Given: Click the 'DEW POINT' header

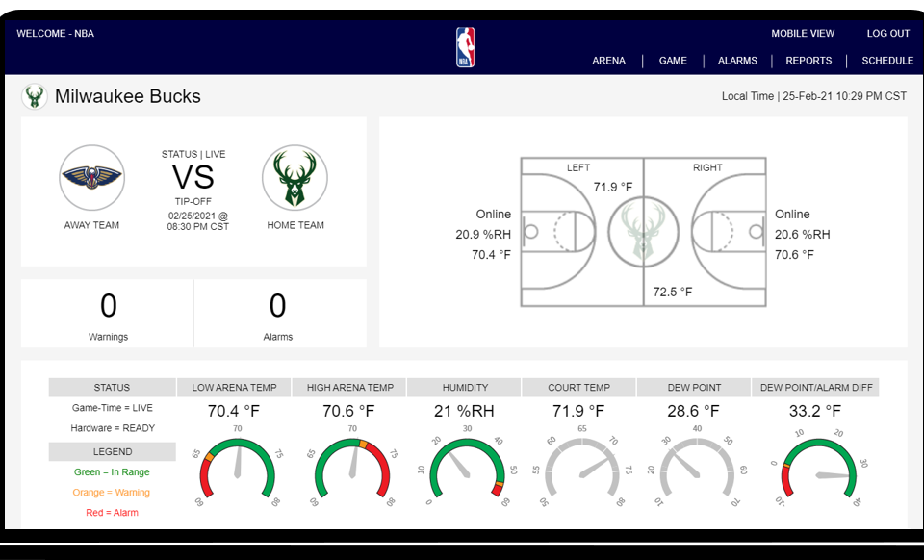Looking at the screenshot, I should (x=694, y=388).
